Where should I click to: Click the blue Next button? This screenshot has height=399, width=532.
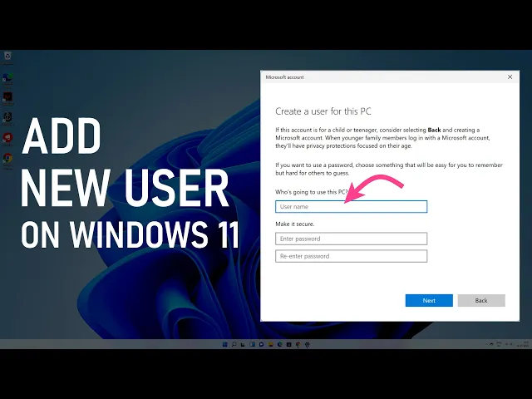(x=429, y=300)
